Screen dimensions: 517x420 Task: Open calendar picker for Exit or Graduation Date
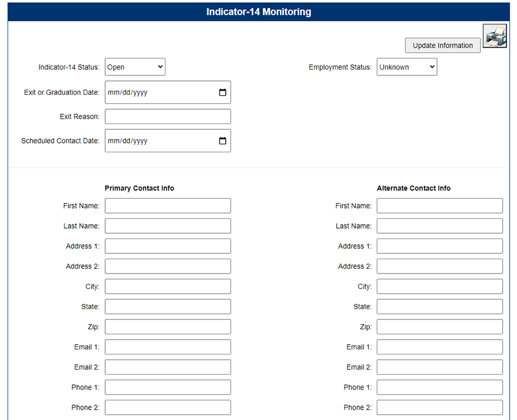[223, 93]
